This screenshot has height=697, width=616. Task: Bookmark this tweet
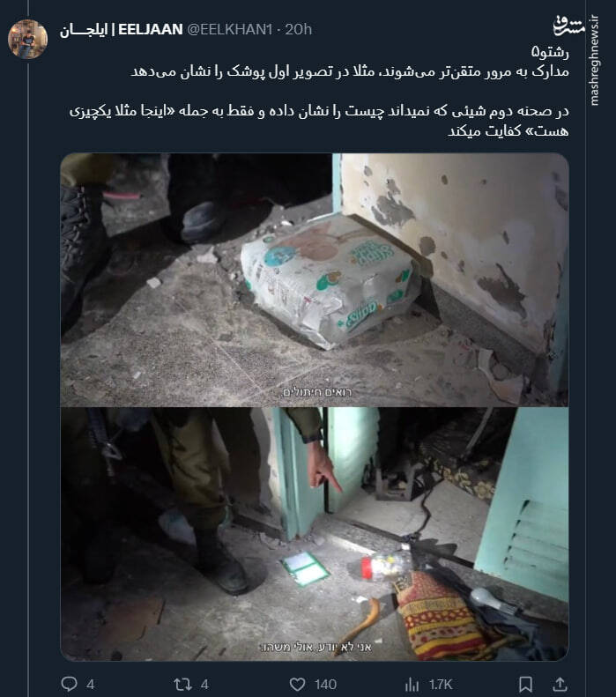(x=526, y=684)
